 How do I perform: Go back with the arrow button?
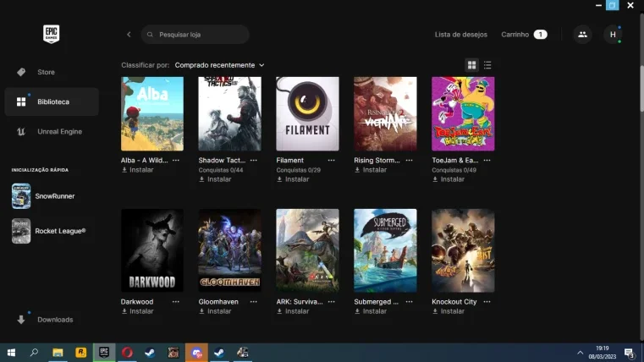[129, 35]
